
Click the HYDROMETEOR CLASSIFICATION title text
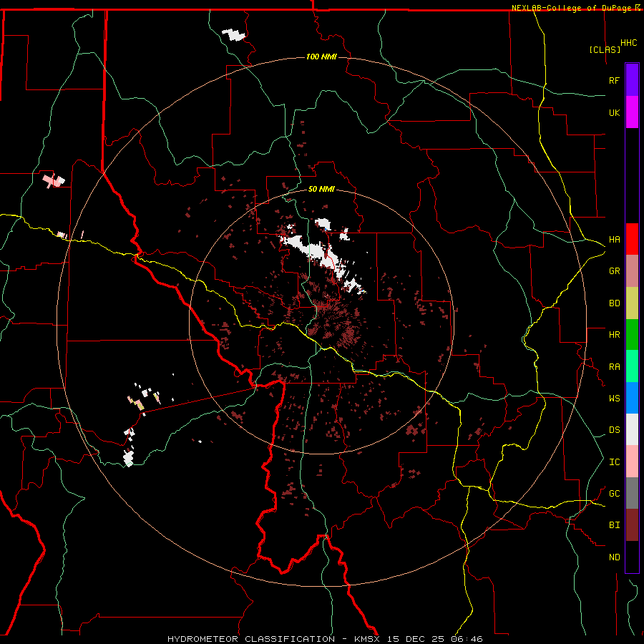point(250,639)
